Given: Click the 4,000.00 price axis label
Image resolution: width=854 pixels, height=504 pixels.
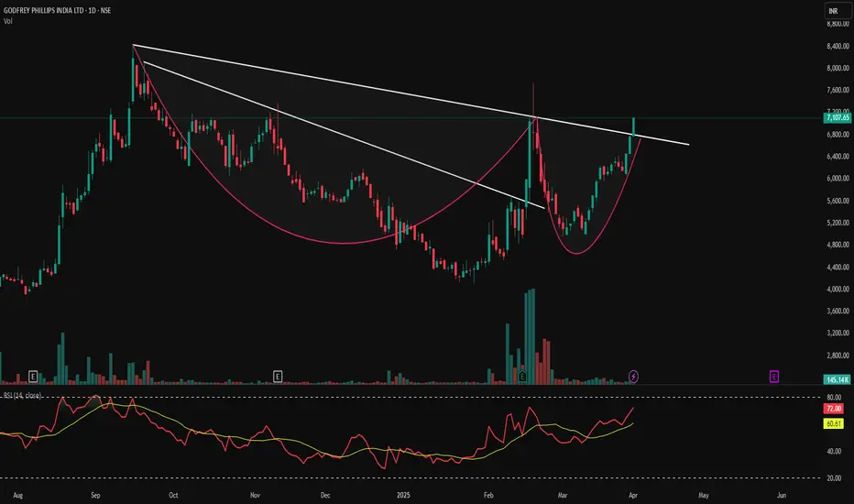Looking at the screenshot, I should click(x=838, y=290).
